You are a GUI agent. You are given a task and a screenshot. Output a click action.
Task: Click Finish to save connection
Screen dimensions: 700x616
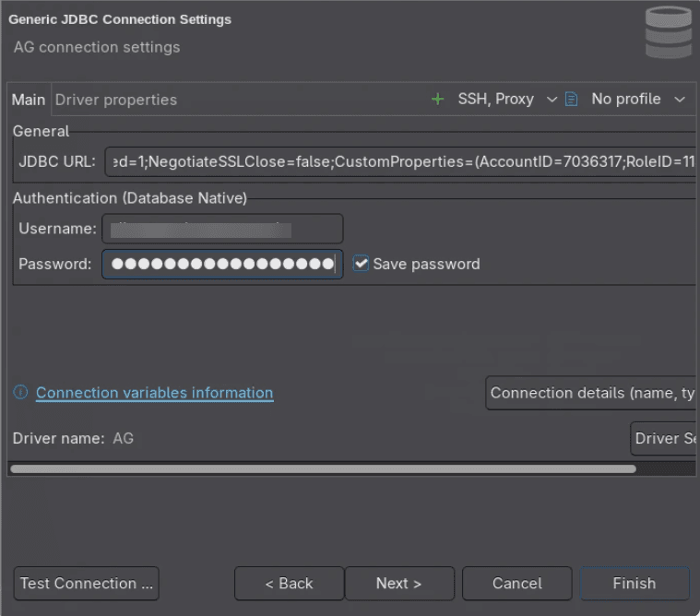pyautogui.click(x=635, y=584)
